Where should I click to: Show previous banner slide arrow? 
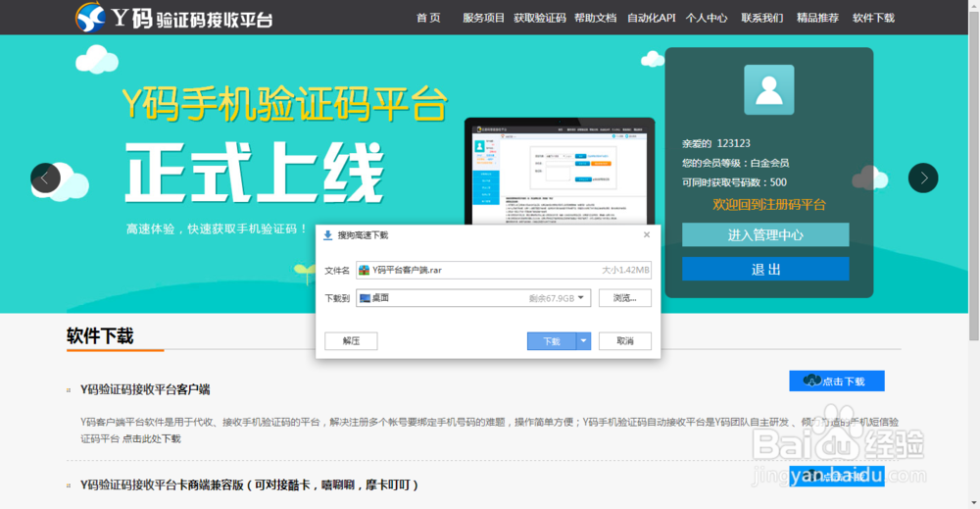(x=46, y=178)
